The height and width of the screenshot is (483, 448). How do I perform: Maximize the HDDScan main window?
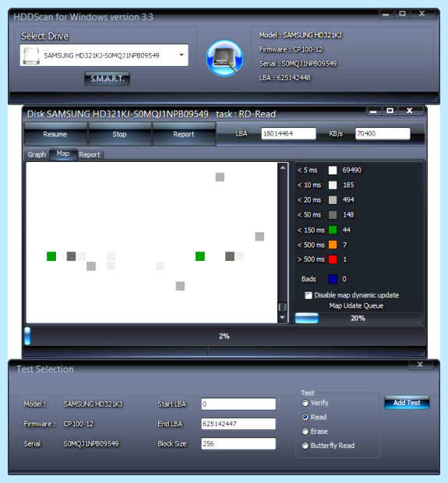click(x=402, y=14)
